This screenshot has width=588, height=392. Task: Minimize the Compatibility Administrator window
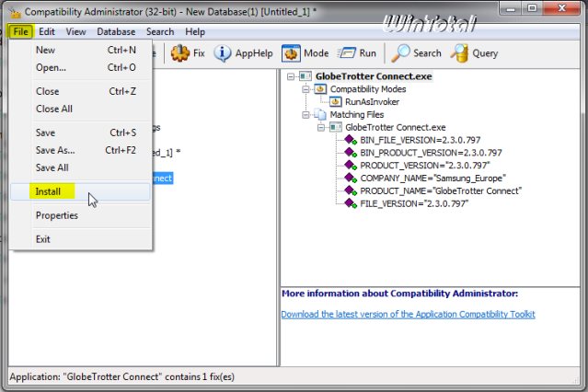(x=511, y=8)
